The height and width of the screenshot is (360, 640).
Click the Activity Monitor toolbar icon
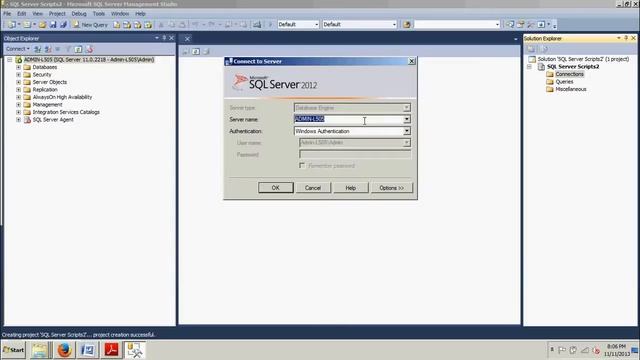click(x=257, y=24)
